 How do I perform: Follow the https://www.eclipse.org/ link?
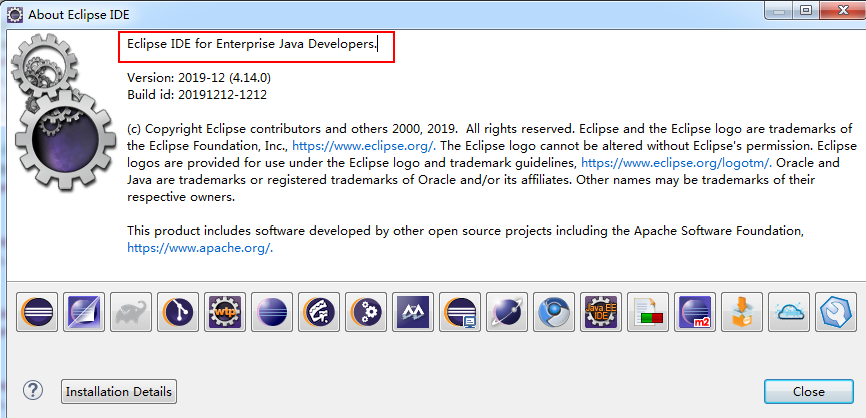[365, 146]
